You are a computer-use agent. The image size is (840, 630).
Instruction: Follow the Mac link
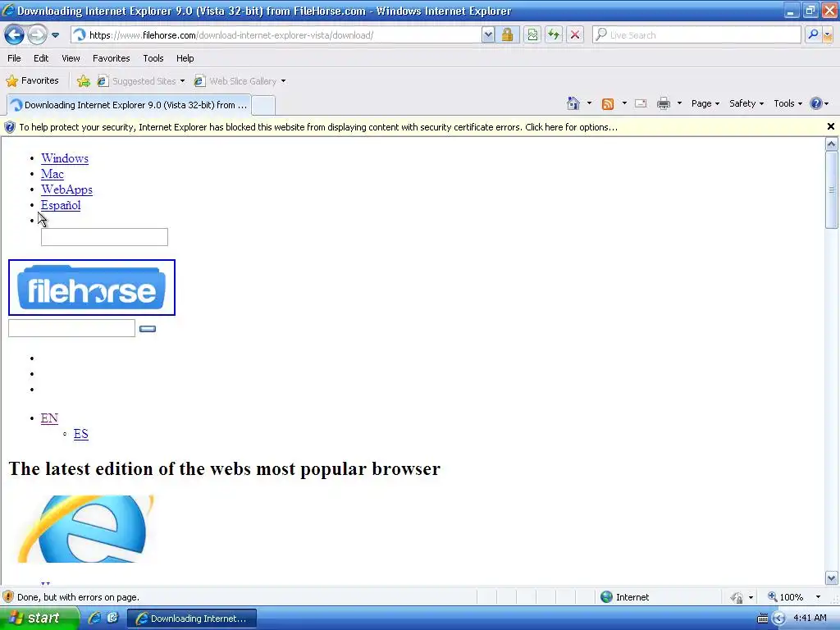click(x=52, y=174)
